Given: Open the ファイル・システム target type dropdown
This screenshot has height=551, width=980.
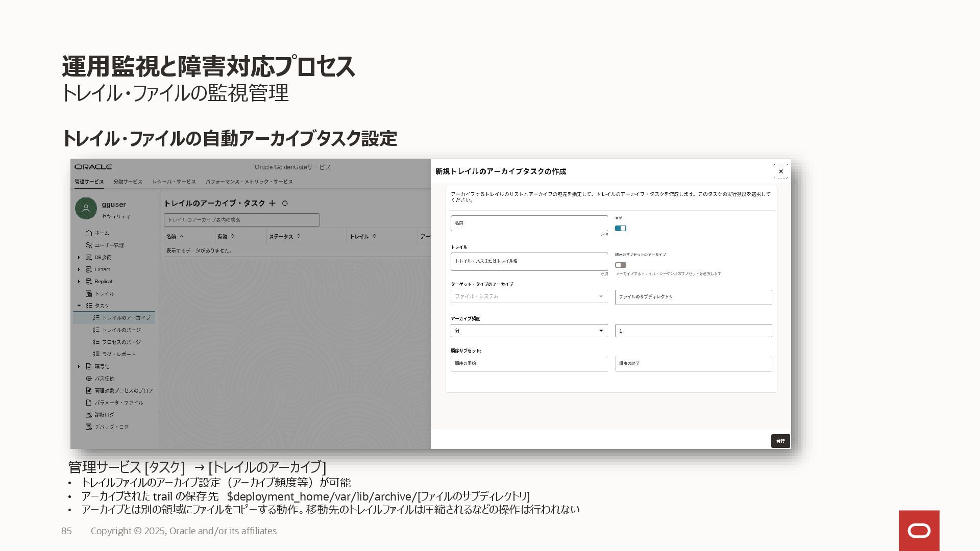Looking at the screenshot, I should (x=529, y=296).
